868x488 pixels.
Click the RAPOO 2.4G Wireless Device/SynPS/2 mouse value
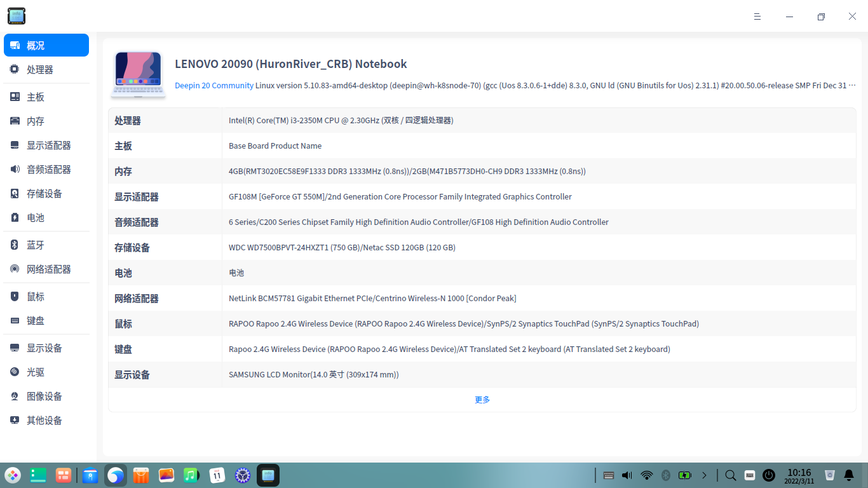tap(464, 323)
